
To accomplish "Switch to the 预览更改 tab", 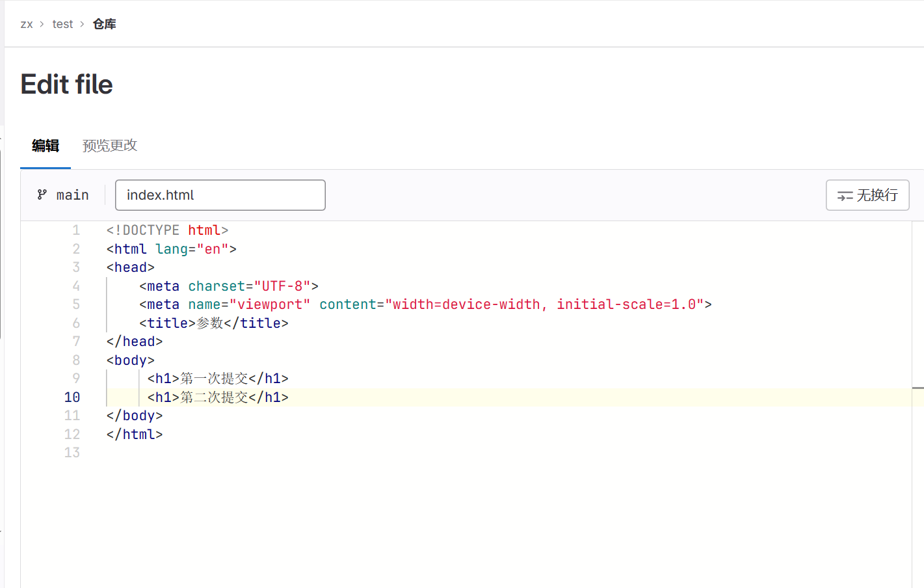I will (110, 146).
